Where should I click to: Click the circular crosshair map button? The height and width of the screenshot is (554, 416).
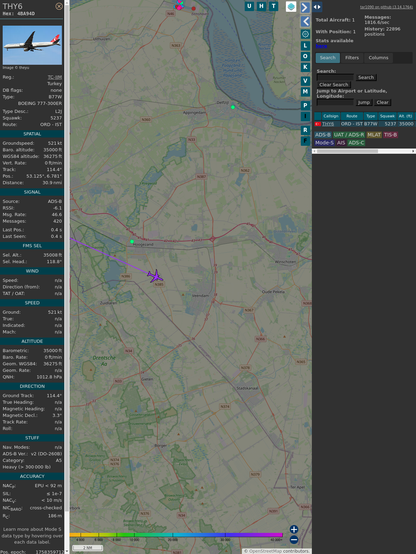click(x=305, y=34)
